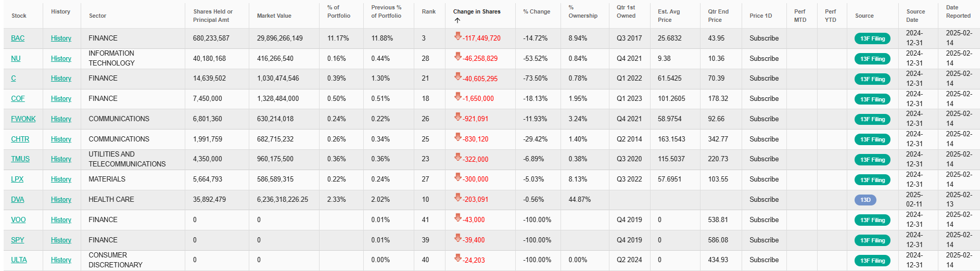Sort by Qtr End Price column header
980x271 pixels.
pos(718,16)
